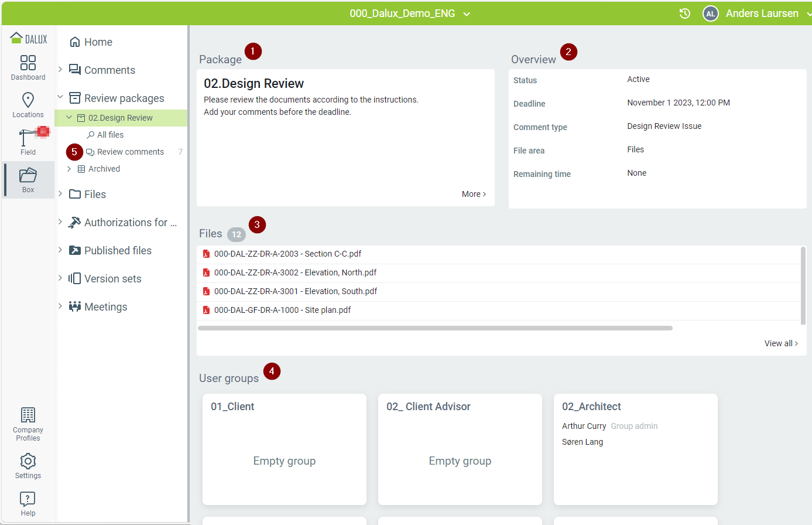Open the Dashboard module icon
This screenshot has height=525, width=812.
click(28, 63)
